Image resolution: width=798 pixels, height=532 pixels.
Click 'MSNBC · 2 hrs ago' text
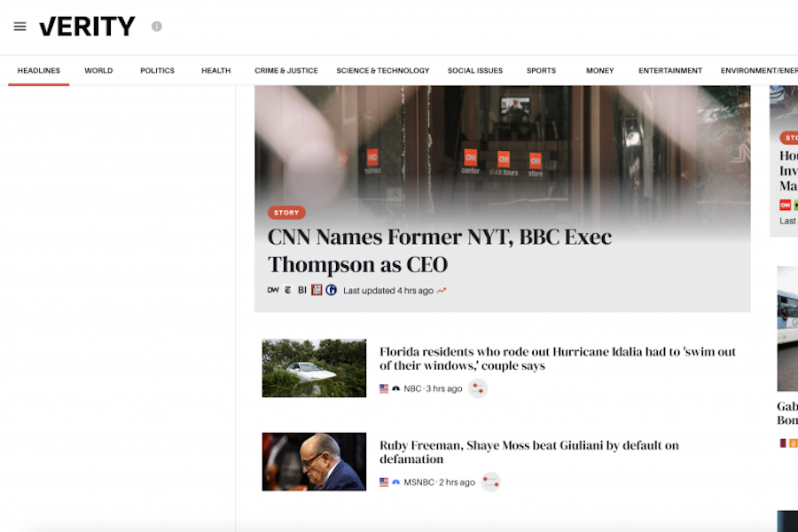439,482
